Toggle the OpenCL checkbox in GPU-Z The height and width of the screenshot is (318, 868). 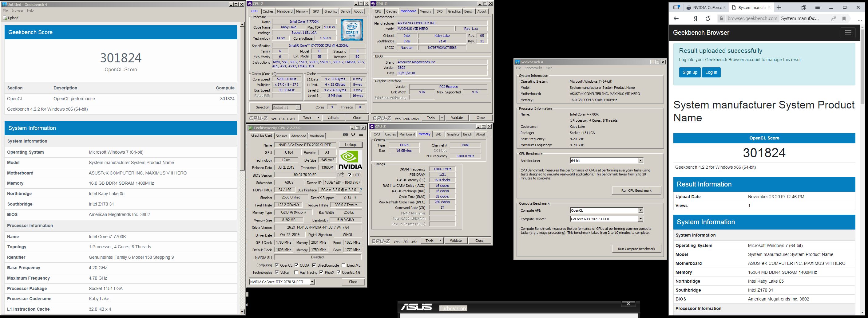tap(277, 265)
